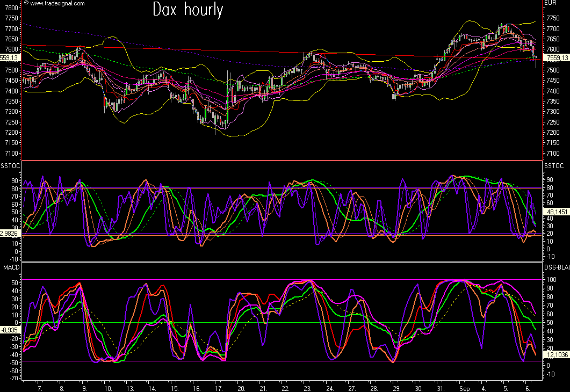Select date label '15.' on time axis
The image size is (570, 392).
click(x=174, y=389)
